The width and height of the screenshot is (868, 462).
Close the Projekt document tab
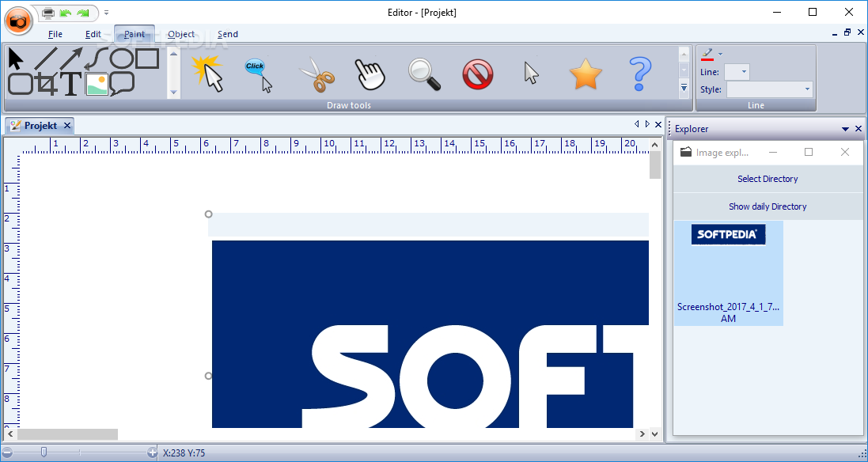[67, 126]
